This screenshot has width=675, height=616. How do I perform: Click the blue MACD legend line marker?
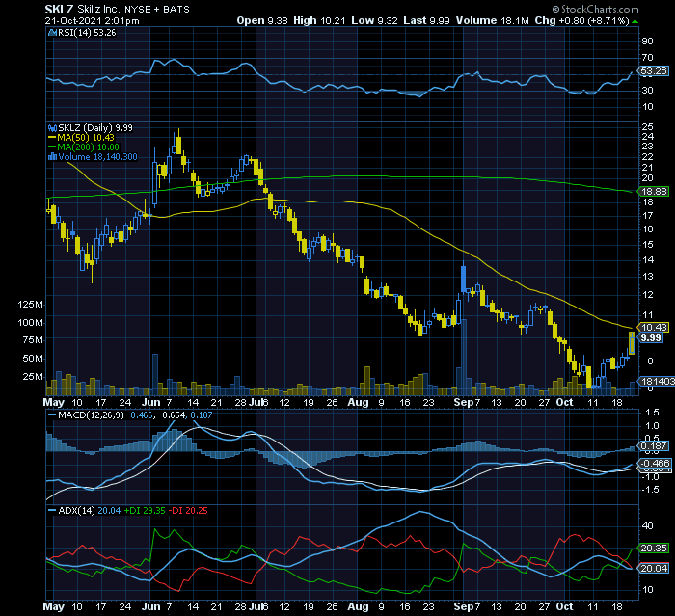click(x=52, y=415)
